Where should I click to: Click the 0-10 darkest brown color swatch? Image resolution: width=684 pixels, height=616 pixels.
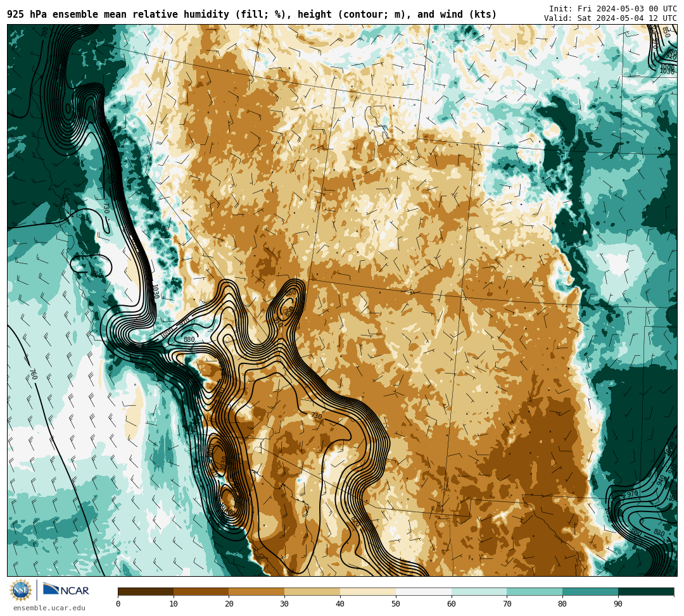(146, 591)
